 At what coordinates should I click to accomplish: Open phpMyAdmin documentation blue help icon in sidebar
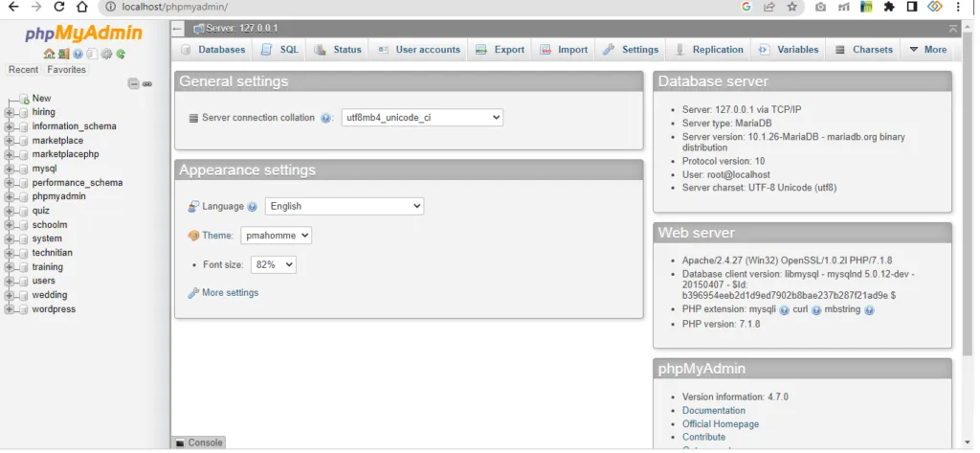[78, 54]
